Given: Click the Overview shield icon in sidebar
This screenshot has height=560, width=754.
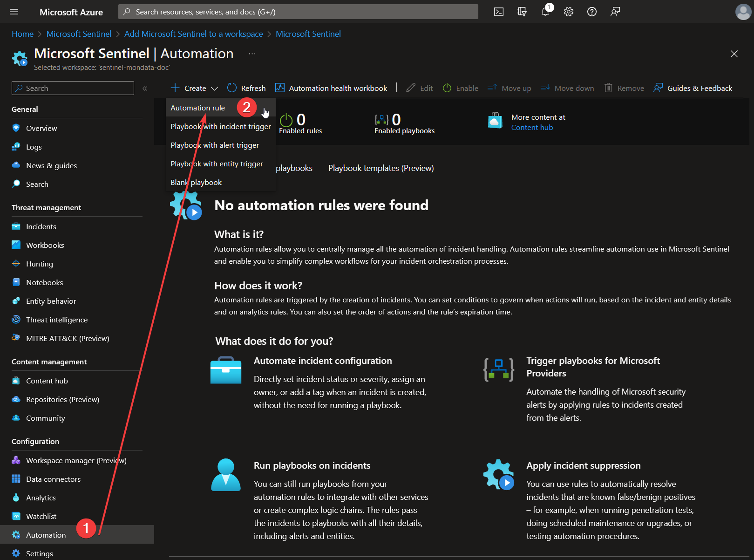Looking at the screenshot, I should tap(16, 128).
